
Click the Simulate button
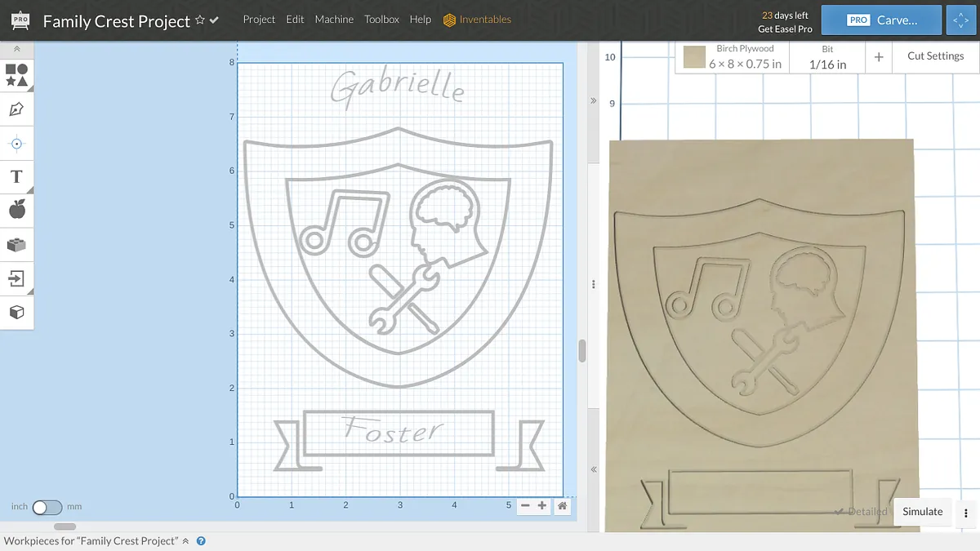point(922,512)
